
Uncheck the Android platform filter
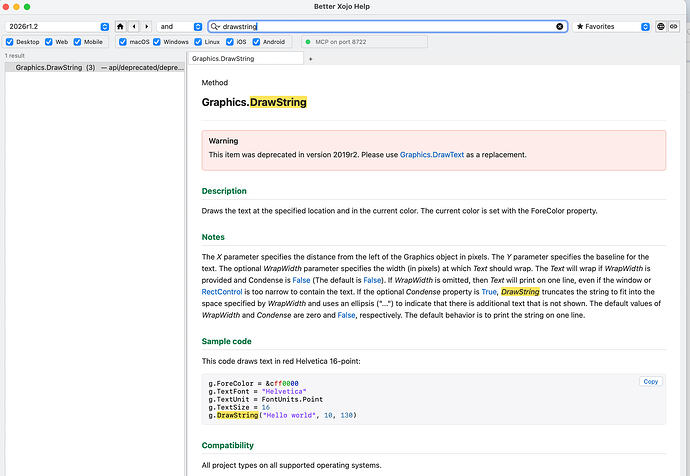[256, 42]
